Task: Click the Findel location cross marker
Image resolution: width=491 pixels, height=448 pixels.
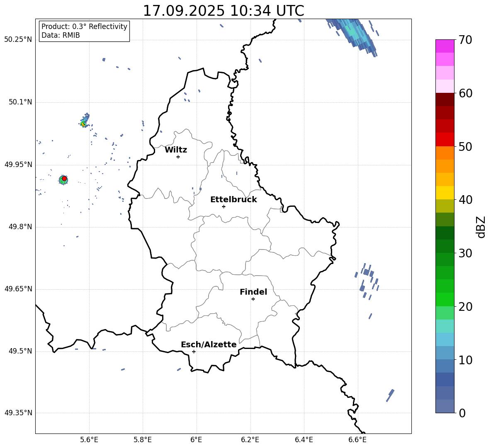Action: coord(253,299)
